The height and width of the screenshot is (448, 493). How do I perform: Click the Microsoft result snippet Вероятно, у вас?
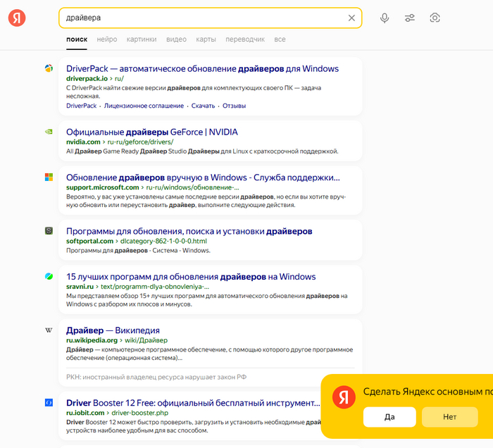[x=206, y=201]
